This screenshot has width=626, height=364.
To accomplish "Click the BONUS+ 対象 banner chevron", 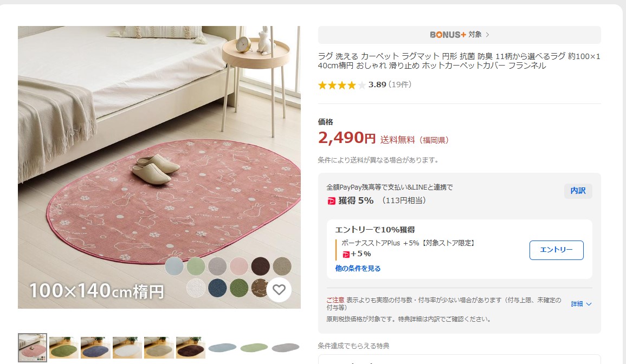I will click(487, 35).
